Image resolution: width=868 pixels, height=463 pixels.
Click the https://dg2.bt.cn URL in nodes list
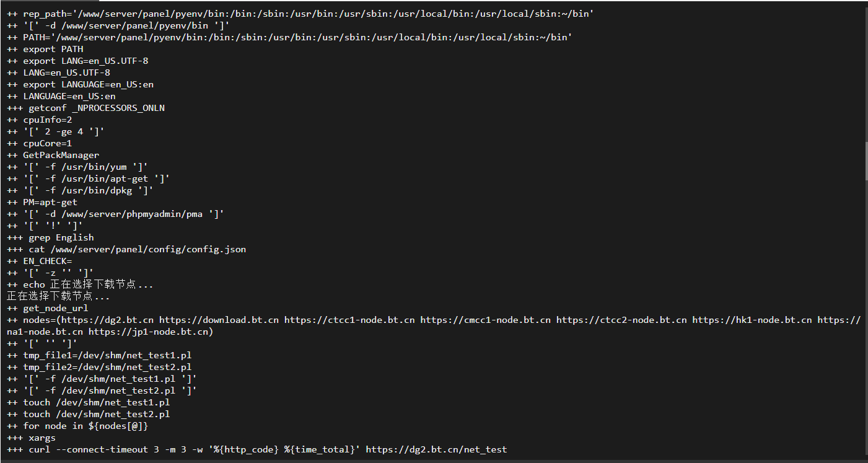coord(105,320)
